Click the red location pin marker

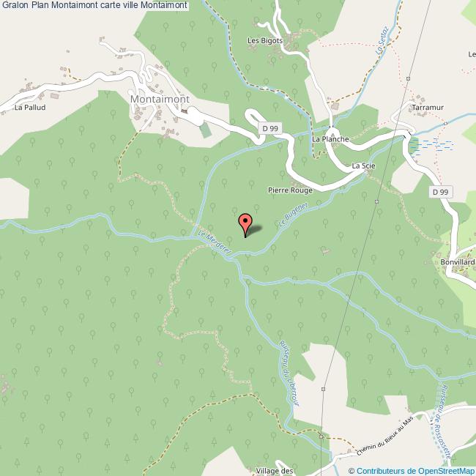tap(245, 225)
